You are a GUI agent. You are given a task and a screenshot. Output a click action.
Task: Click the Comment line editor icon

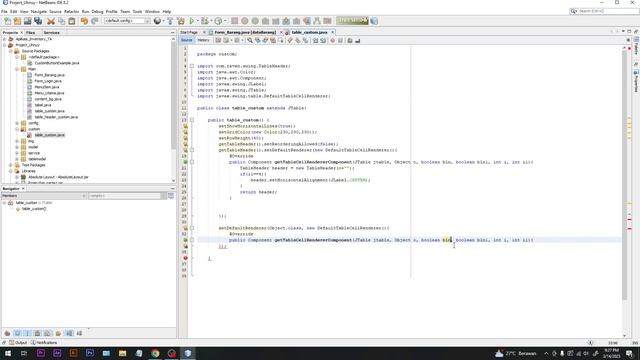[350, 40]
